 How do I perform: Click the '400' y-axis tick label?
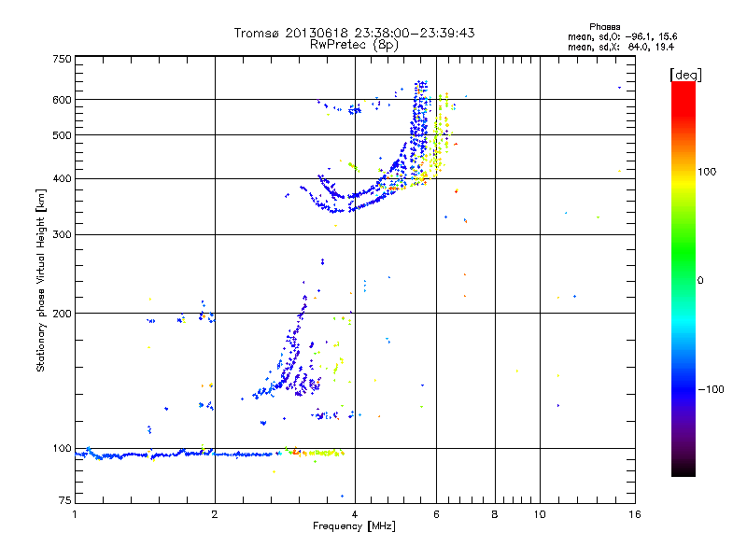(x=62, y=178)
